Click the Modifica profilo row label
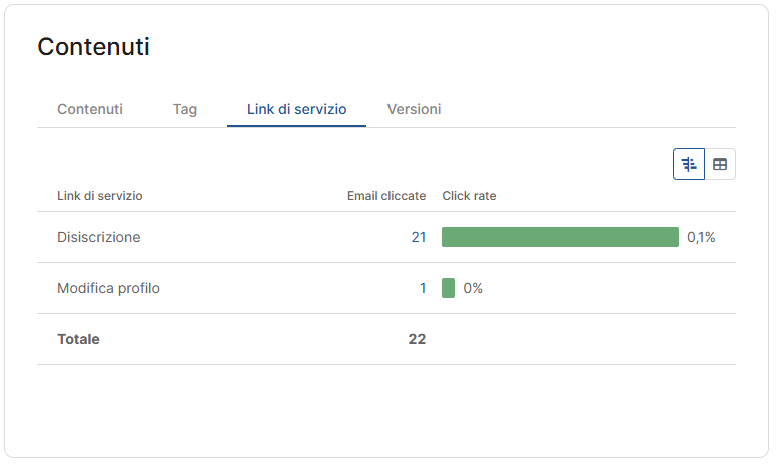Viewport: 776px width, 468px height. [x=108, y=288]
